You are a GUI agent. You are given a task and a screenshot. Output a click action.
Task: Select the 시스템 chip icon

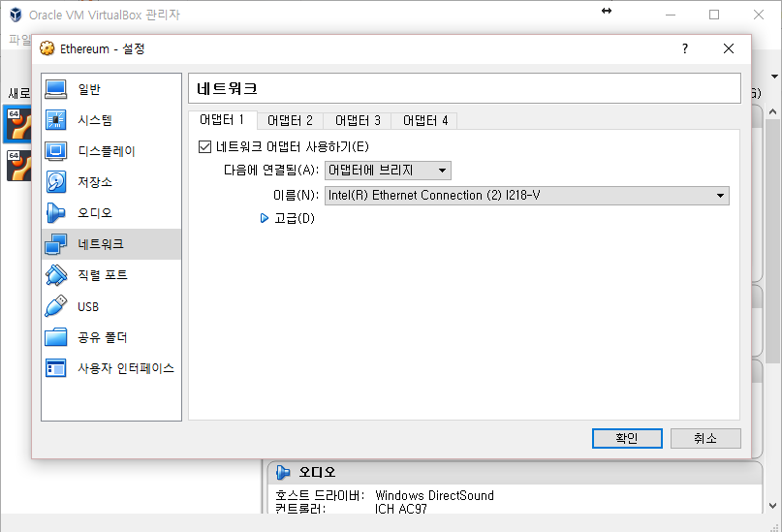tap(55, 120)
